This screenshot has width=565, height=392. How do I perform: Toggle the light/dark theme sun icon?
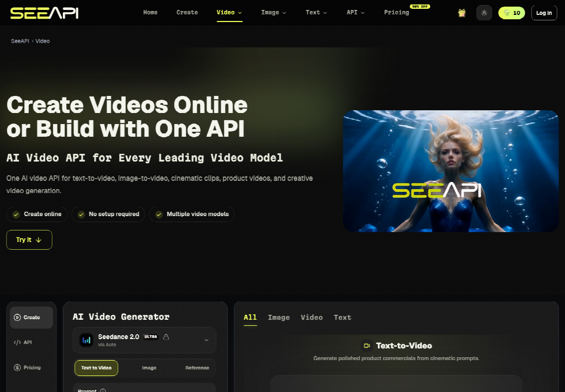tap(484, 13)
